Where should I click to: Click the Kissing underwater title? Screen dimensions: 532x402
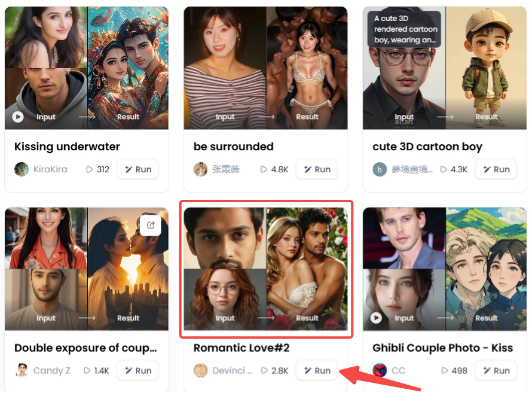point(67,147)
